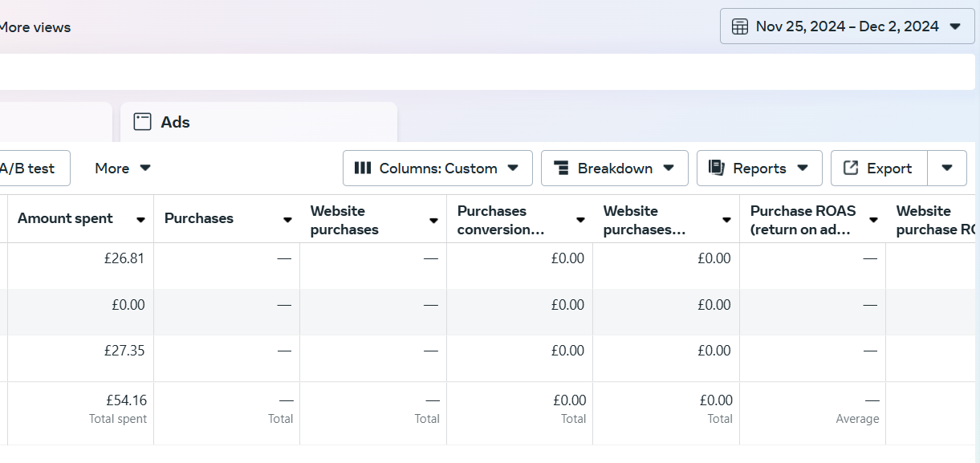This screenshot has width=980, height=463.
Task: Click the Breakdown stacked-bars icon
Action: [562, 169]
